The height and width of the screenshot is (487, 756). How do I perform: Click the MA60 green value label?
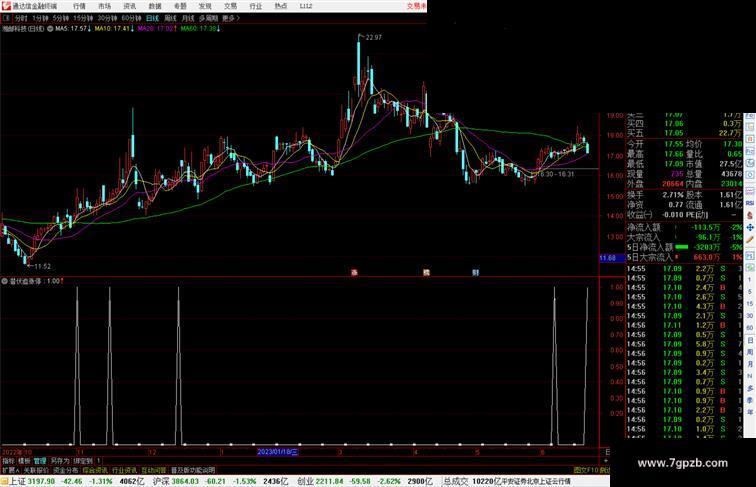(x=201, y=29)
